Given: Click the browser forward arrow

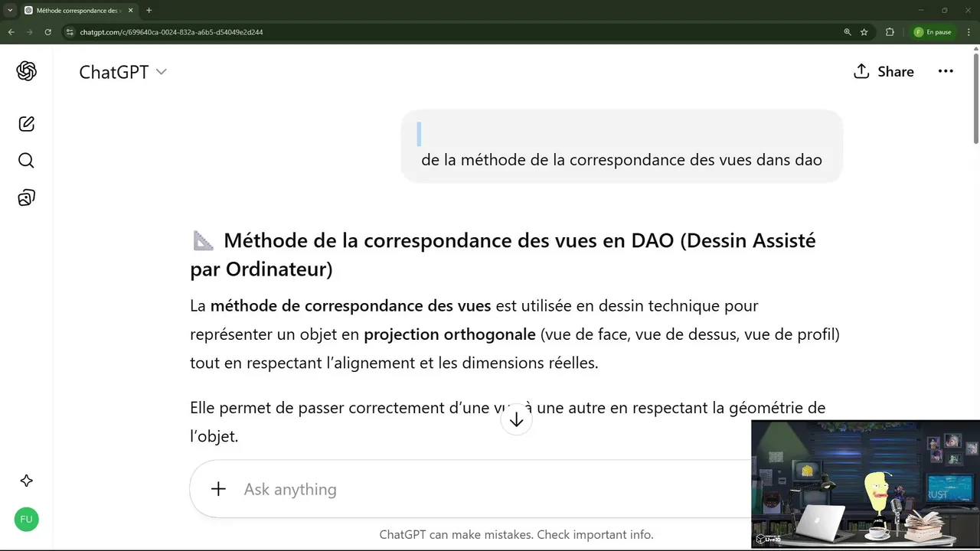Looking at the screenshot, I should pyautogui.click(x=29, y=32).
